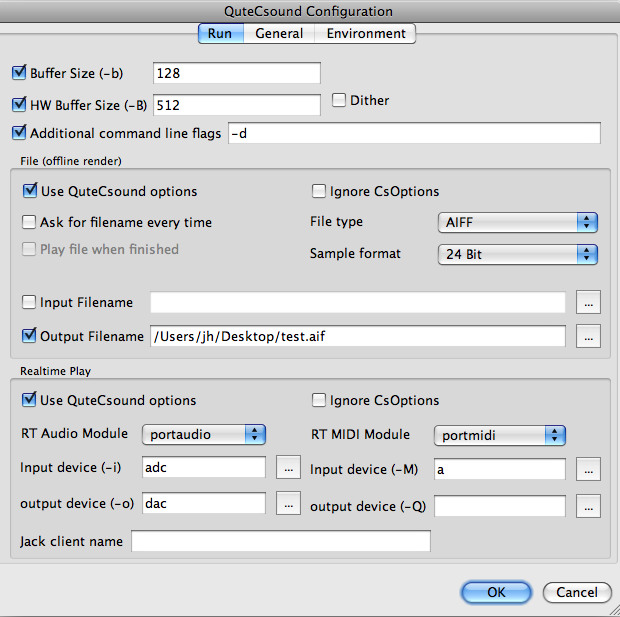Click the audio Input device (-i) field adc

click(204, 467)
